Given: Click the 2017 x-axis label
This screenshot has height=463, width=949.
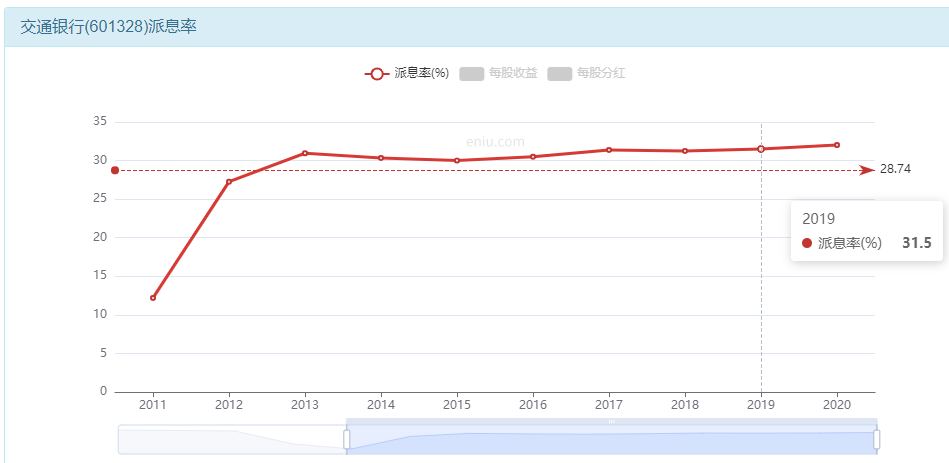Looking at the screenshot, I should [x=609, y=405].
